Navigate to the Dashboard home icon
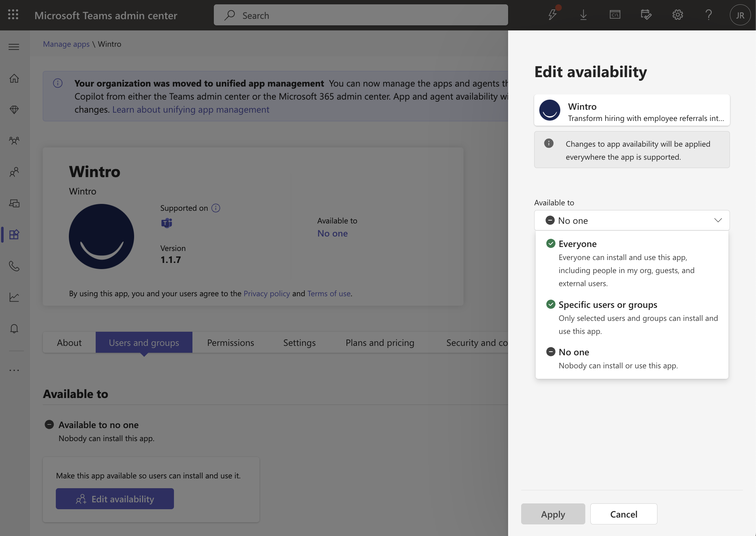 (x=14, y=79)
